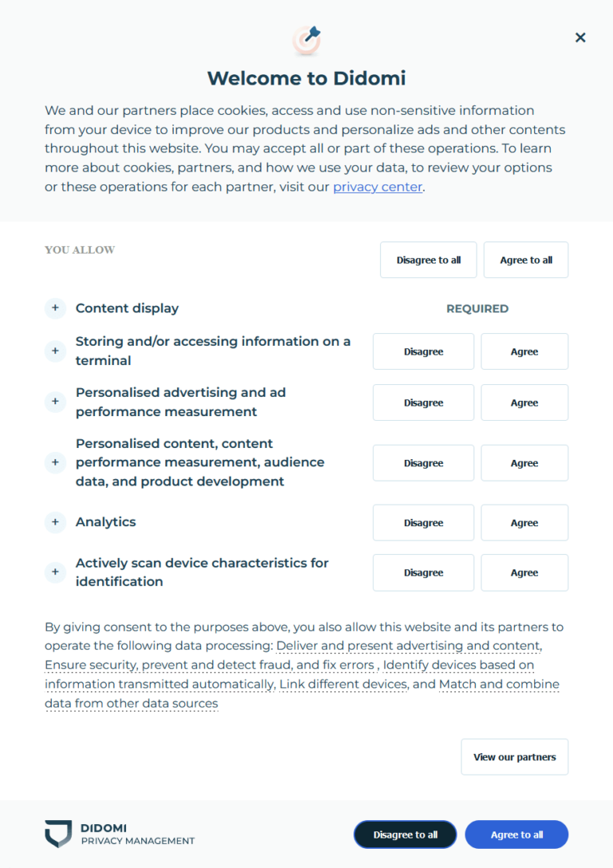Expand the Analytics purpose details
The image size is (613, 868).
55,522
